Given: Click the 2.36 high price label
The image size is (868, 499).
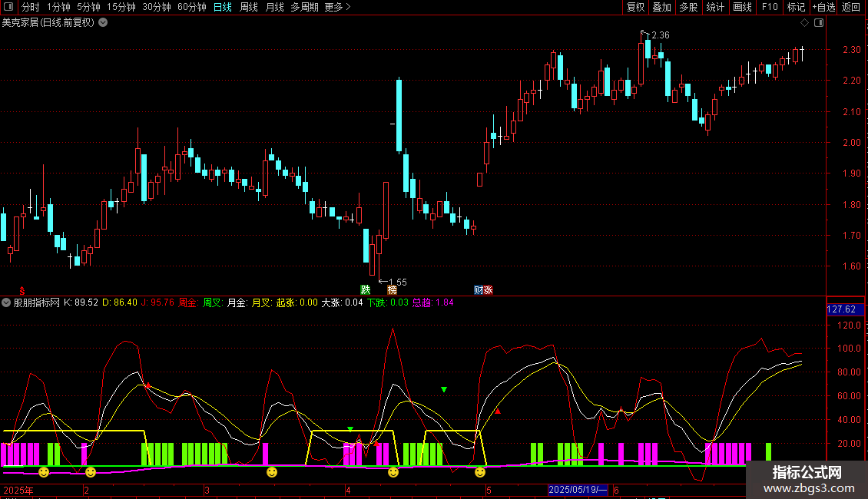Looking at the screenshot, I should click(661, 35).
